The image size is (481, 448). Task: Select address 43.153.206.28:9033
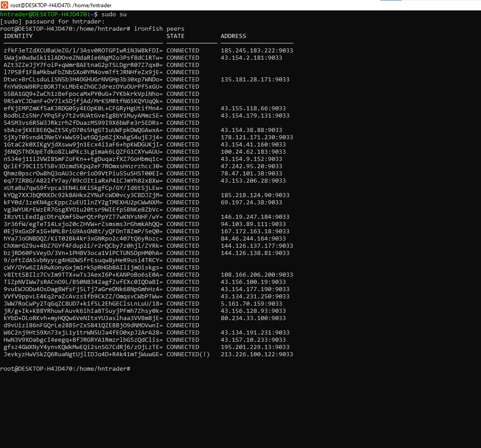253,181
